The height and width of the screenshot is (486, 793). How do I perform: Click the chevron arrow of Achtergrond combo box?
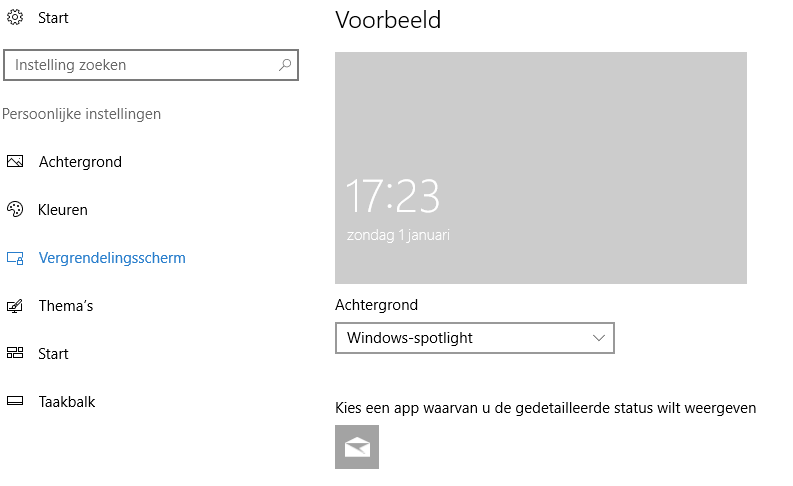point(599,338)
